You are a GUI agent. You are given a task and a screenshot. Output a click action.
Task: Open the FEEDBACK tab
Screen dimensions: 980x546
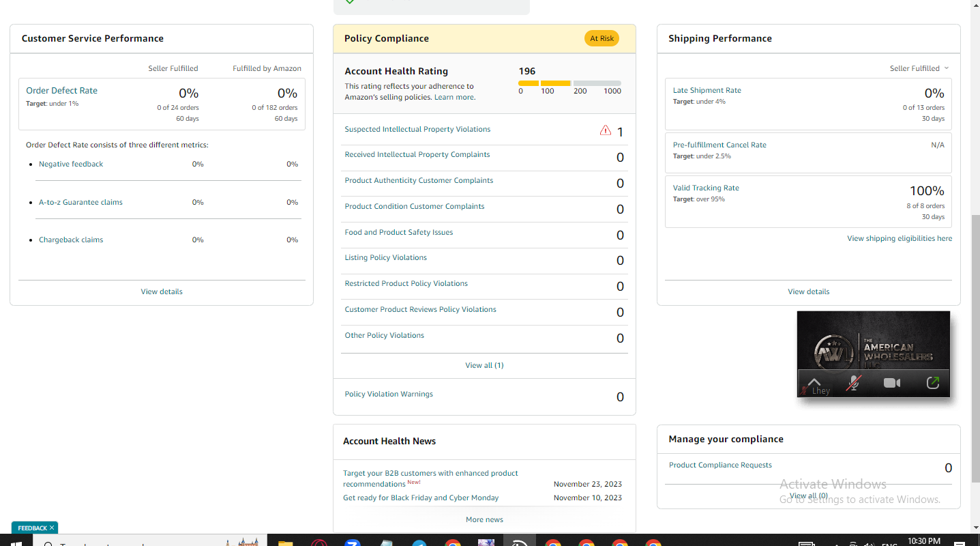pos(32,528)
